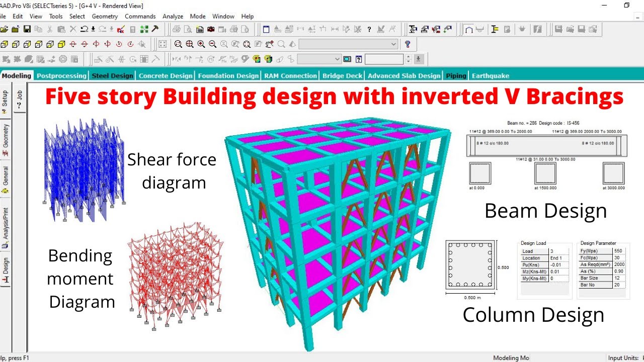Click the small window question mark icon
This screenshot has height=362, width=644.
pyautogui.click(x=359, y=59)
